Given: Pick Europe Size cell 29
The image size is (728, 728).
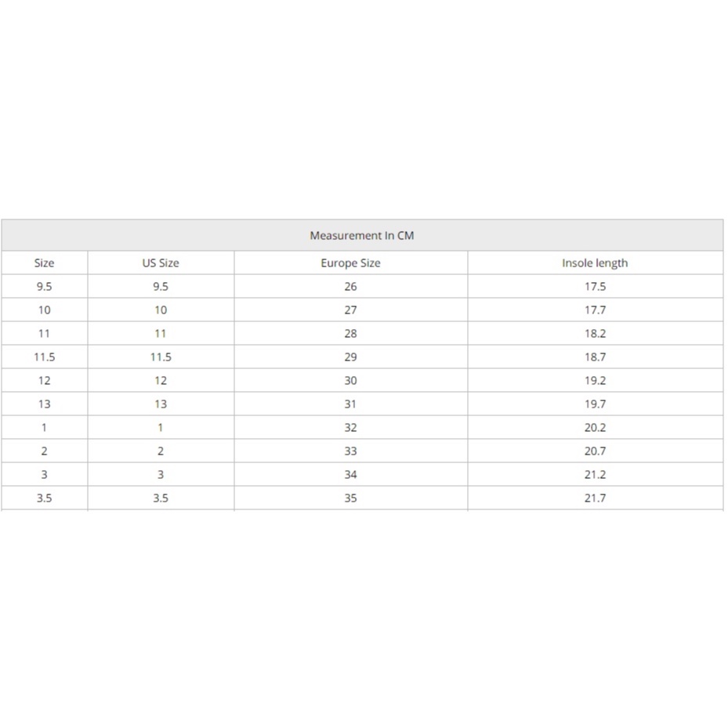Looking at the screenshot, I should click(350, 357).
